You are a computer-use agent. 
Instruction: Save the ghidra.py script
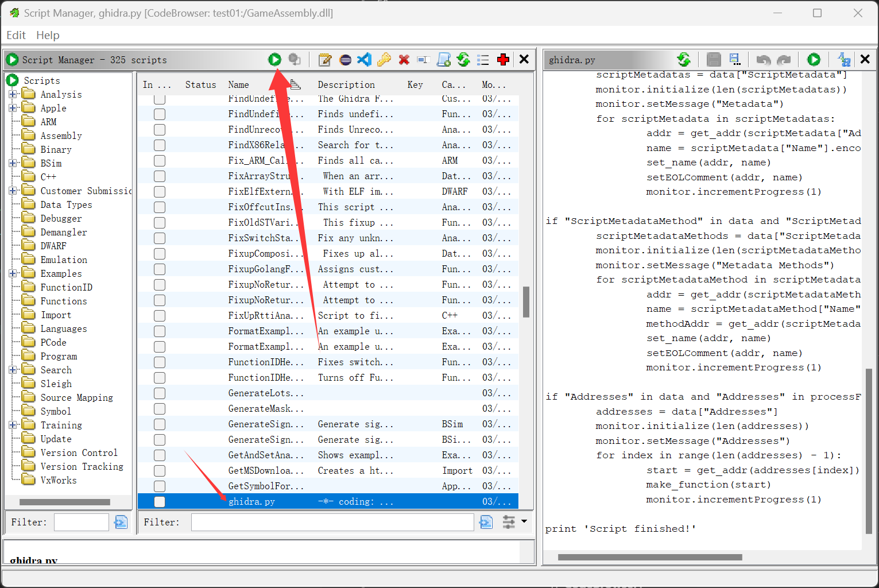click(714, 59)
